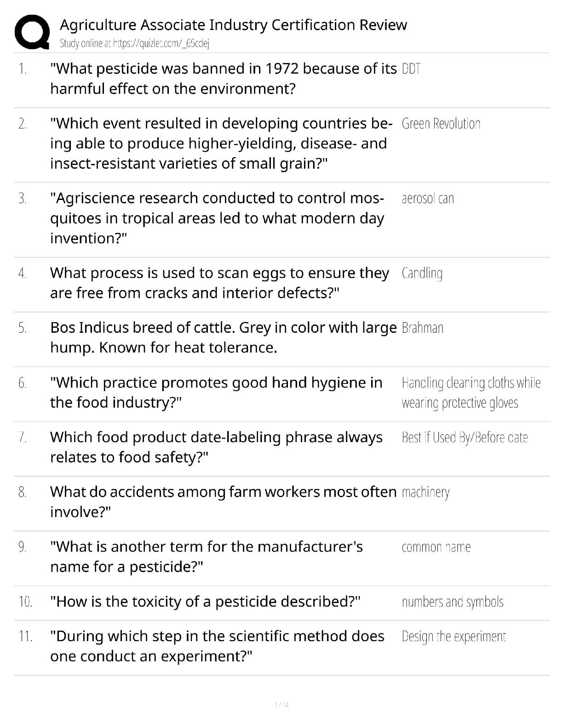The width and height of the screenshot is (563, 728).
Task: Click the title Agriculture Associate Industry Certification Review
Action: point(233,25)
